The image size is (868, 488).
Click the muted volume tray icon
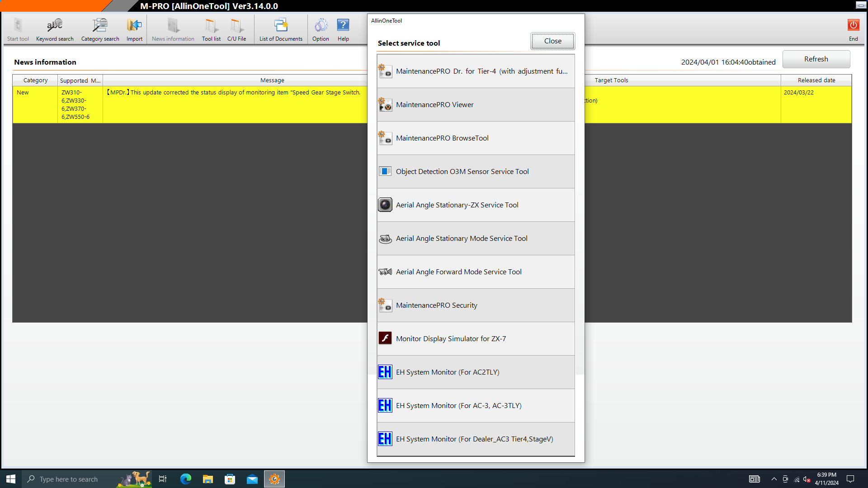807,479
